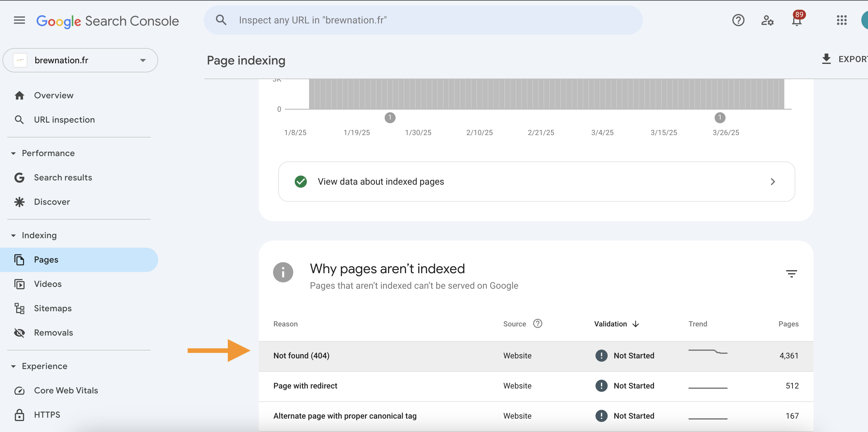Open the Page with redirect row
The width and height of the screenshot is (868, 432).
pyautogui.click(x=536, y=386)
